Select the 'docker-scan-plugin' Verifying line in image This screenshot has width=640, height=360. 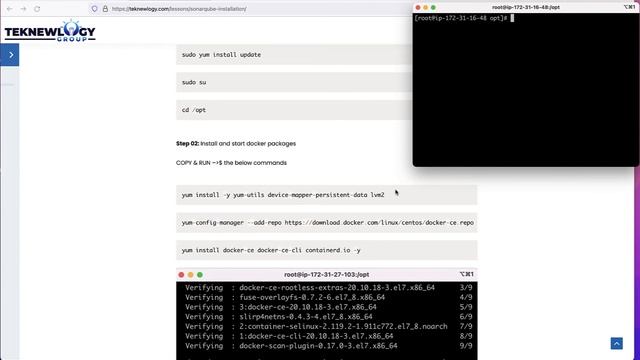click(329, 346)
